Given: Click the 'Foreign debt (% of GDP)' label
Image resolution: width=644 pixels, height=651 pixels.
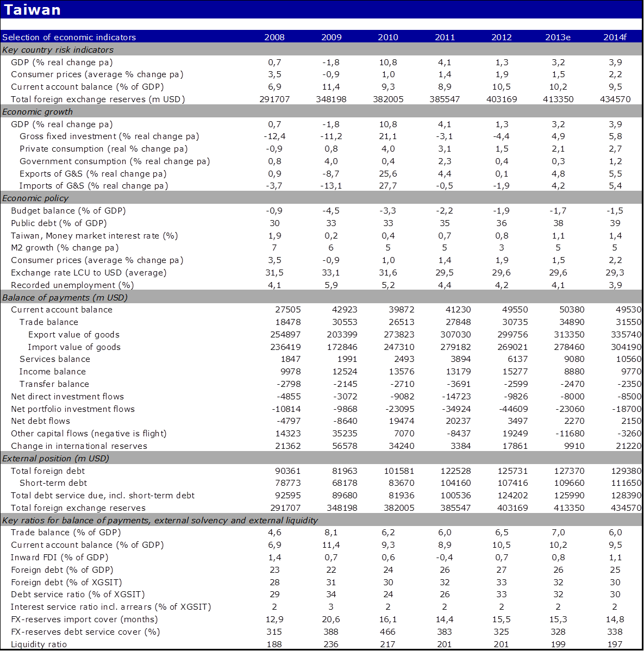Looking at the screenshot, I should pos(62,569).
